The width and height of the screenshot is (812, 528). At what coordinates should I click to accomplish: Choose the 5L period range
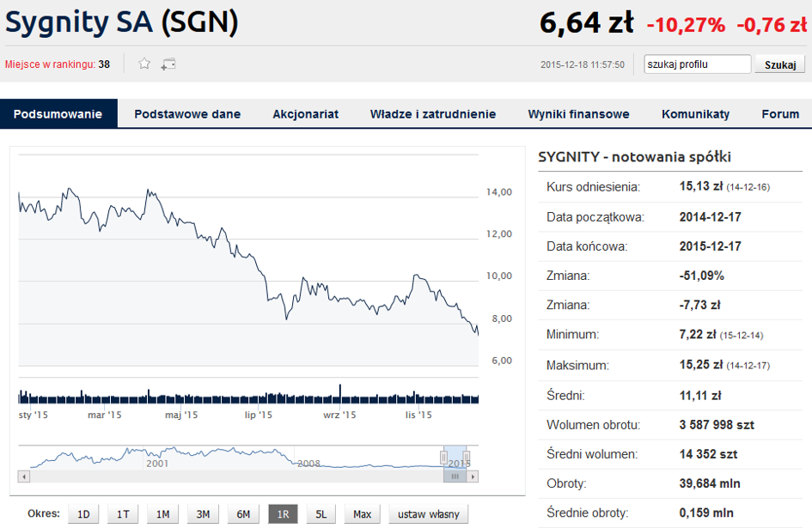coord(321,514)
